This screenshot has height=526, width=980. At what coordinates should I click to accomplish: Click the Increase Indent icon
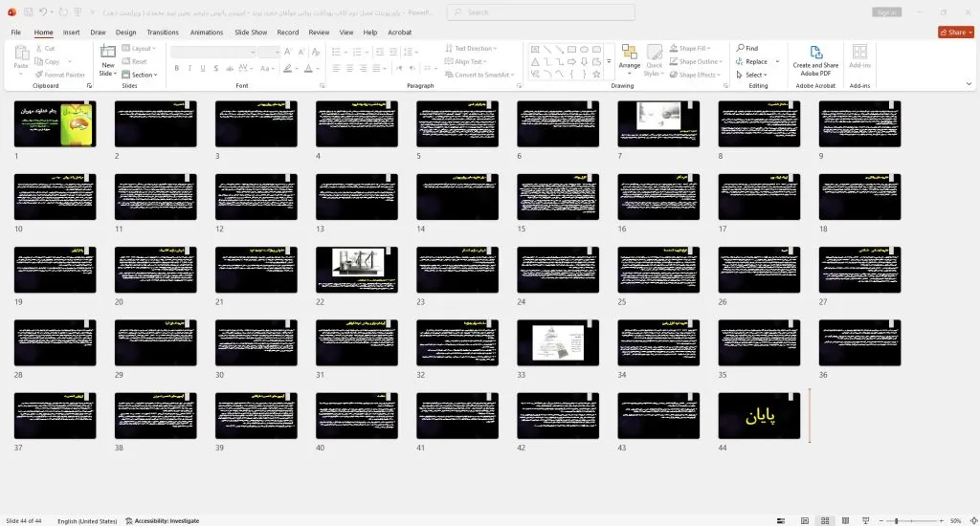(393, 52)
